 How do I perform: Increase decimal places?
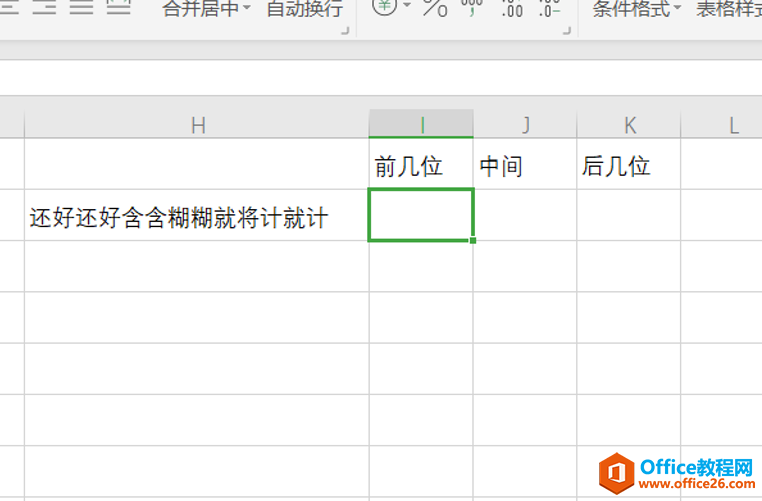tap(512, 8)
